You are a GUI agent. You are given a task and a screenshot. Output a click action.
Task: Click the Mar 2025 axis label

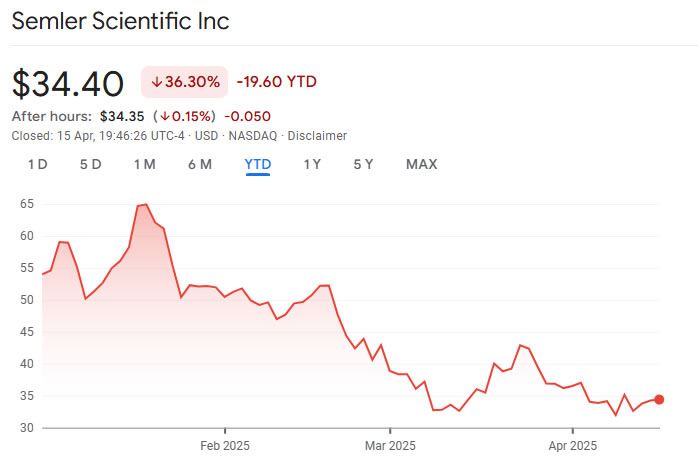point(388,445)
